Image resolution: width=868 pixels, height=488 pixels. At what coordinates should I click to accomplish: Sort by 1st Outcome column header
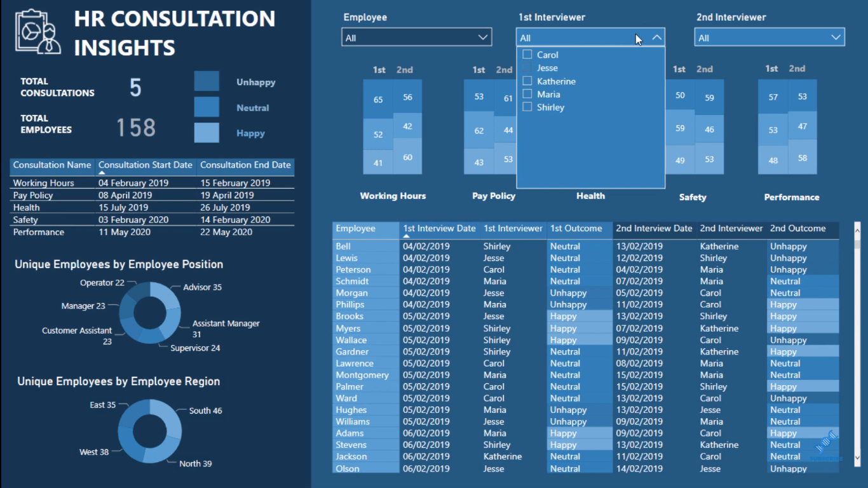(578, 229)
